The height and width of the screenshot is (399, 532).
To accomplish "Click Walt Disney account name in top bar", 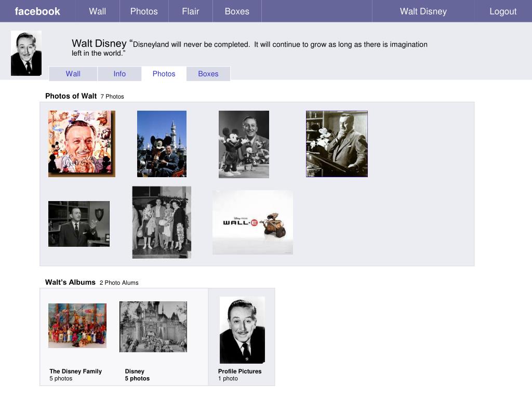I will [x=423, y=11].
